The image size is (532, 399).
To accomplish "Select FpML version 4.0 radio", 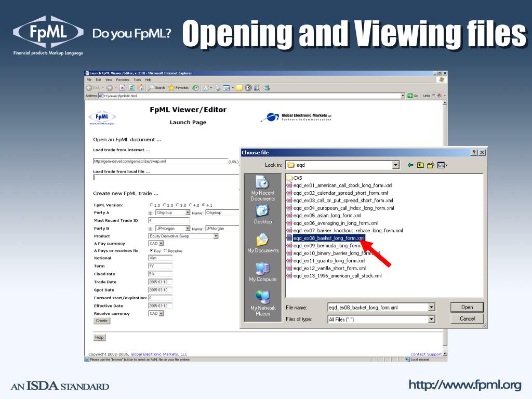I will 191,205.
